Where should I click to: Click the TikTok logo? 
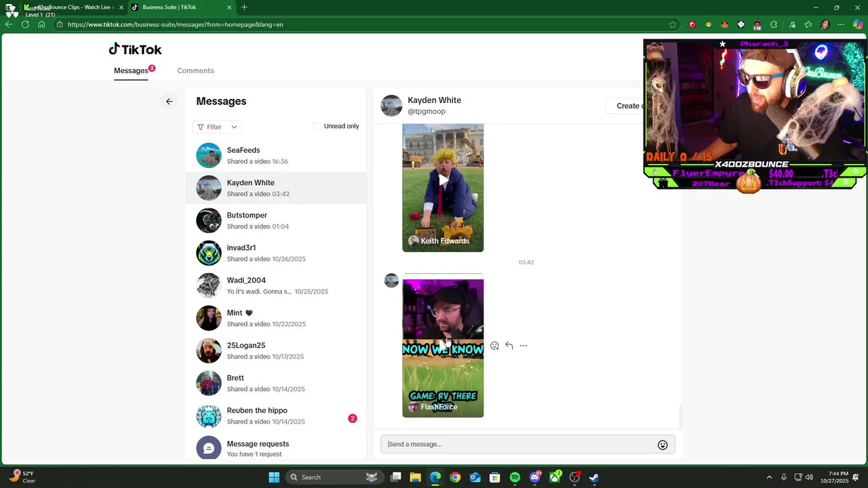[135, 49]
